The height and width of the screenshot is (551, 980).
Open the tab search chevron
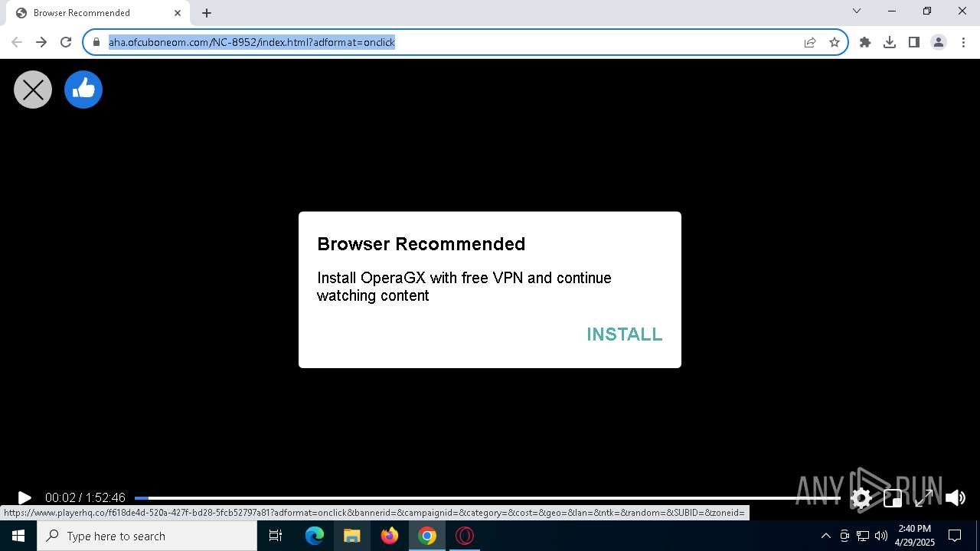(x=857, y=11)
